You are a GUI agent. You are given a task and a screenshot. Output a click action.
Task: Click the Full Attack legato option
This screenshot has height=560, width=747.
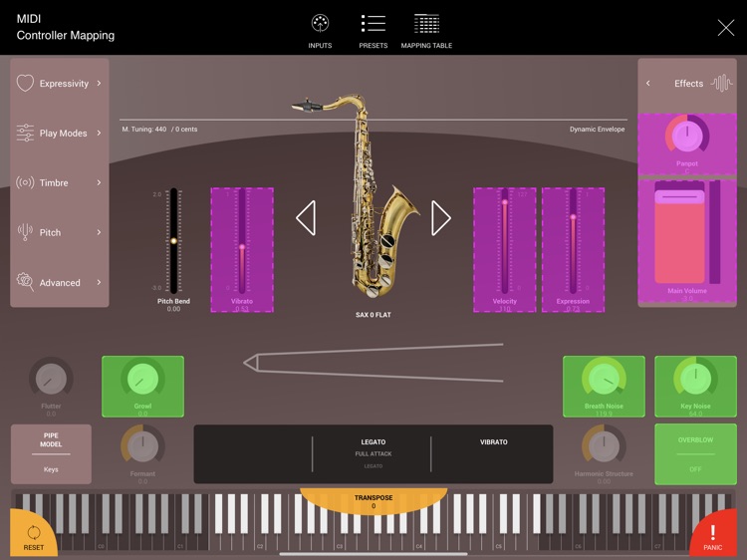pos(373,453)
